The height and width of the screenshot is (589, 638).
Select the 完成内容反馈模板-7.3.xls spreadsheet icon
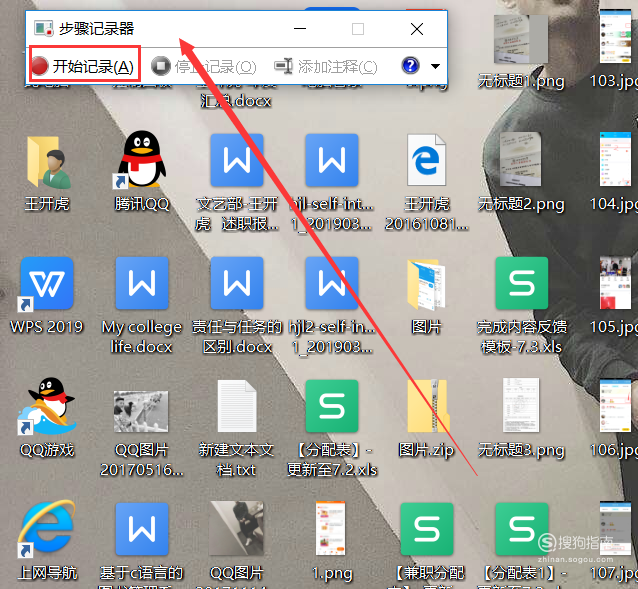coord(522,283)
